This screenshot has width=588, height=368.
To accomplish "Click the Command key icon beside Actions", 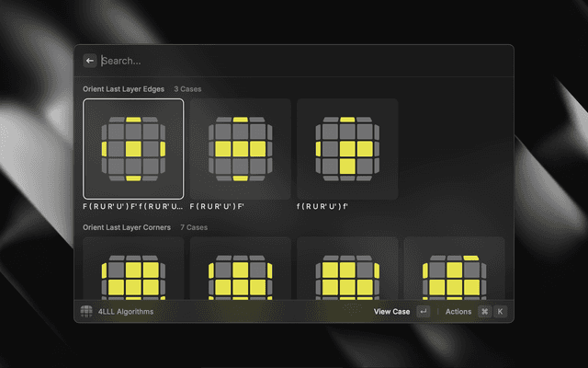I will [484, 312].
